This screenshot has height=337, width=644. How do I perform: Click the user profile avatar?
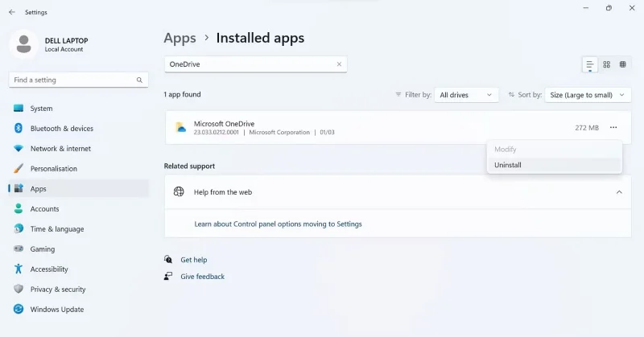click(x=24, y=44)
